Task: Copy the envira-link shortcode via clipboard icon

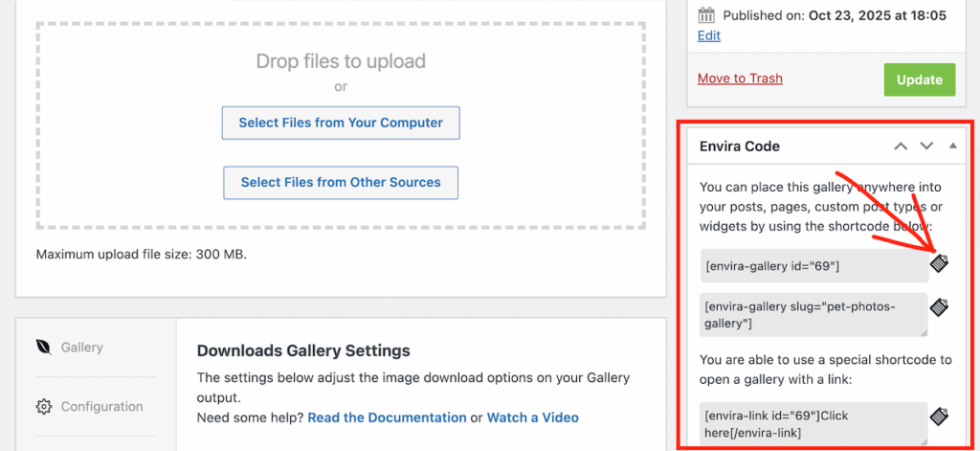Action: coord(940,417)
